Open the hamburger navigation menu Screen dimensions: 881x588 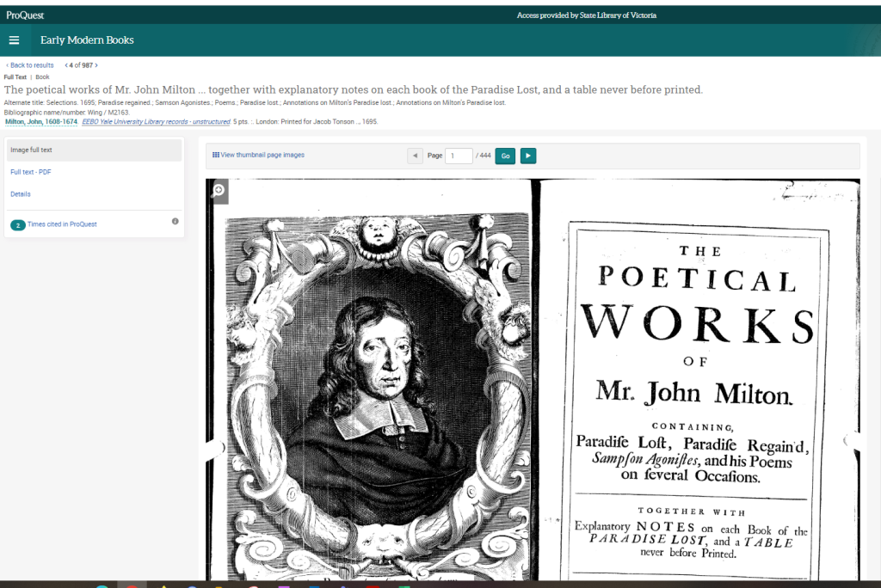14,40
